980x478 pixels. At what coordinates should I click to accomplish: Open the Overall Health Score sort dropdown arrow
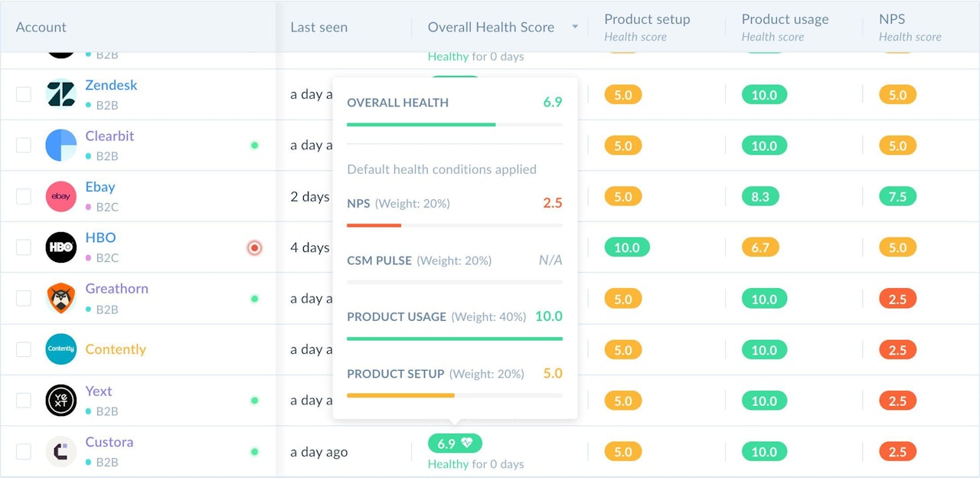point(575,28)
